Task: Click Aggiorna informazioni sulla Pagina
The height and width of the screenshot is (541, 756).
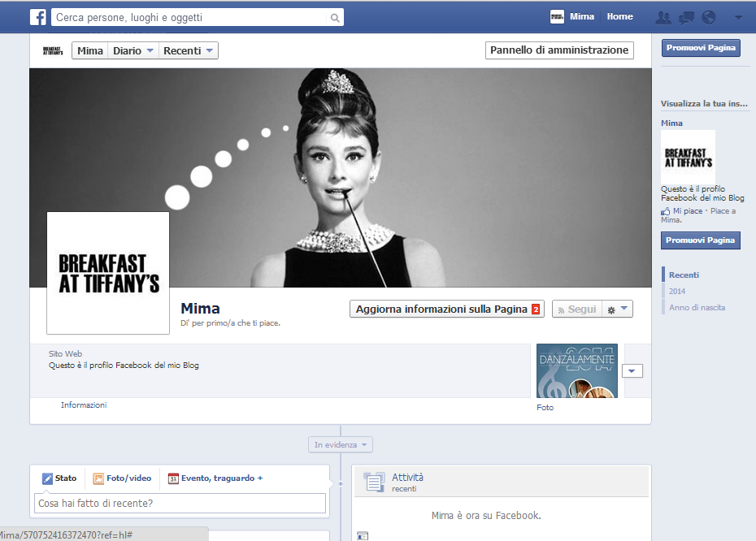Action: pos(447,309)
